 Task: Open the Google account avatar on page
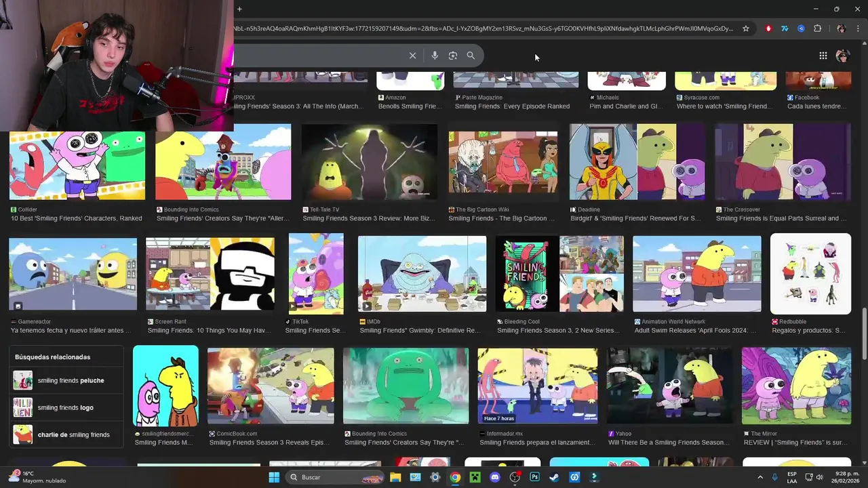pos(842,56)
